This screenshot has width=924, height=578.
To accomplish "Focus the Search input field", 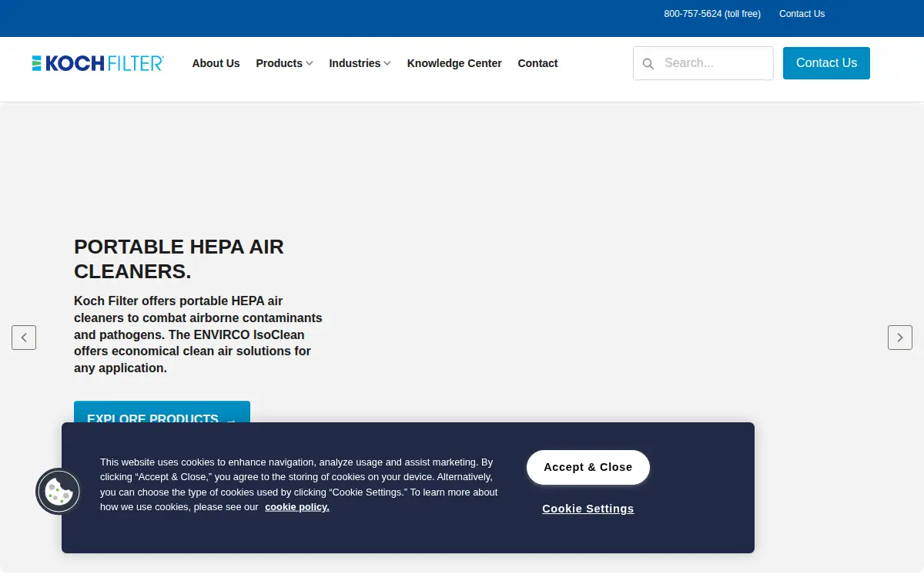I will click(x=703, y=63).
